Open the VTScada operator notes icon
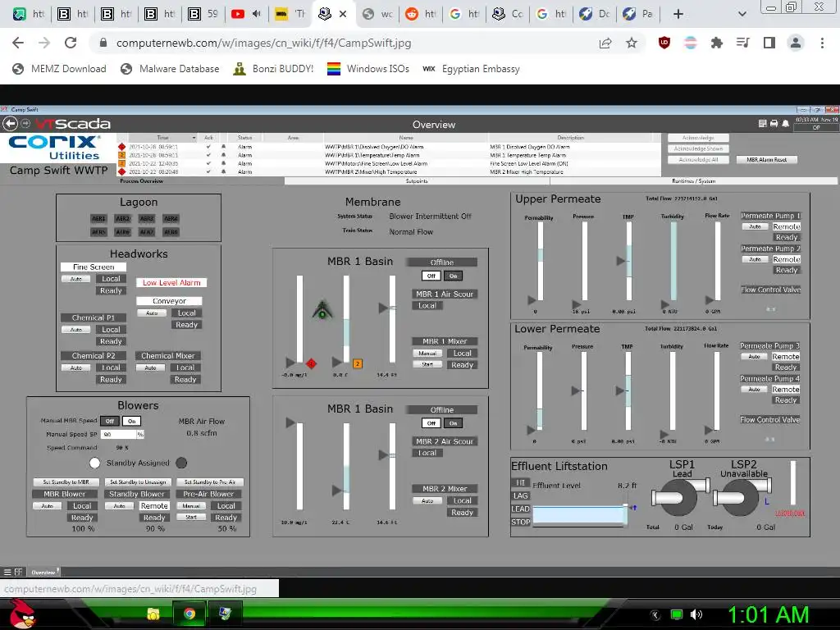The height and width of the screenshot is (630, 840). coord(762,124)
